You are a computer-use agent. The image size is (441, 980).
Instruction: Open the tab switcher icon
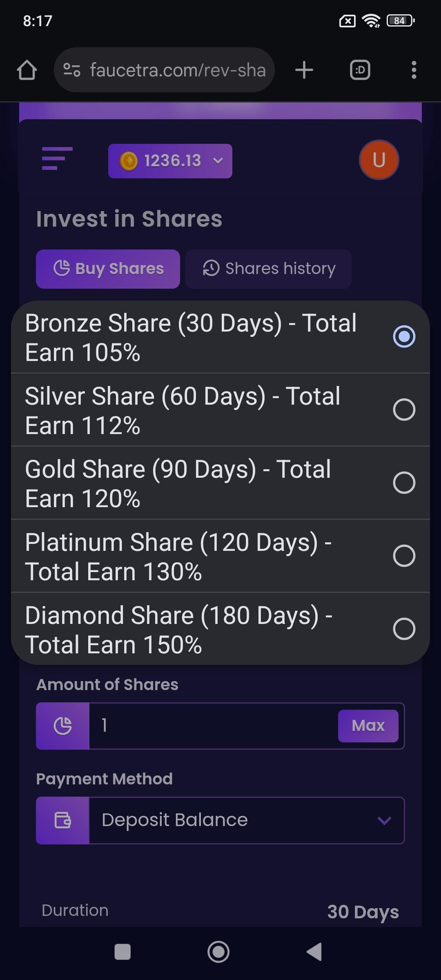coord(360,70)
